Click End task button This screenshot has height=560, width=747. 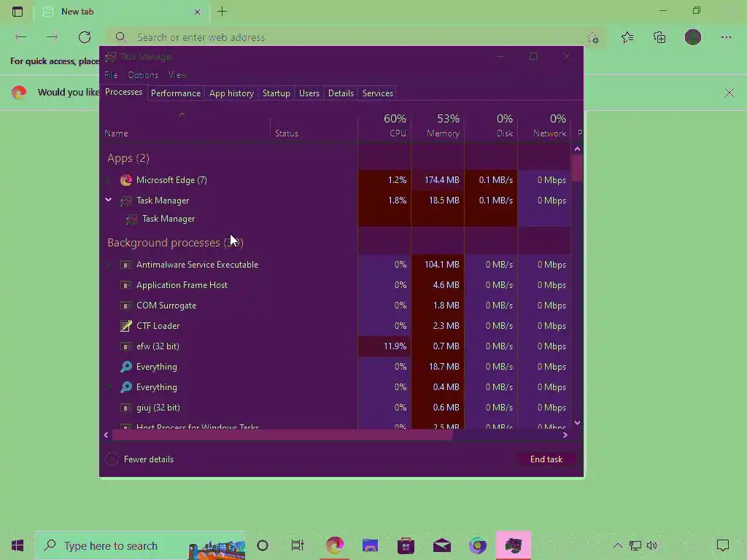(x=546, y=459)
